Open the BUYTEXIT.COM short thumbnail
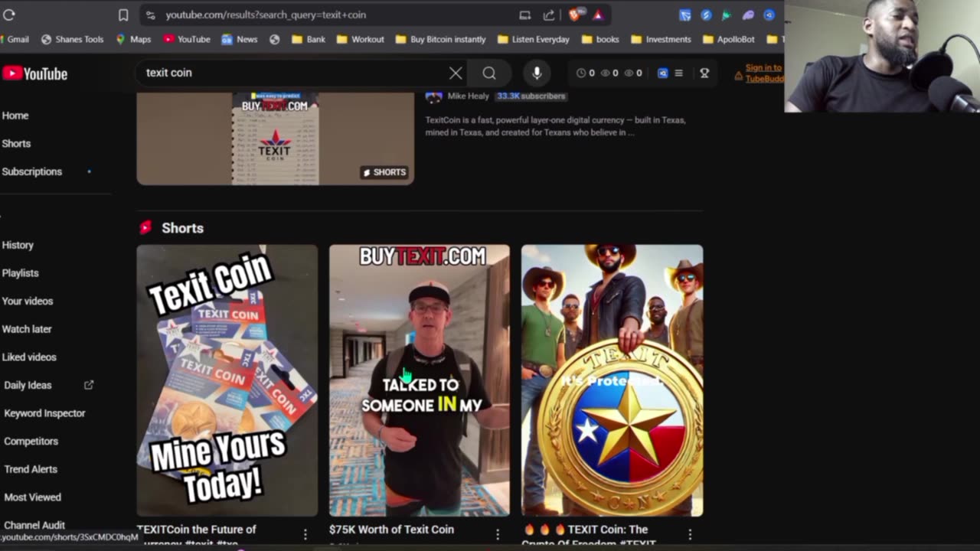Screen dimensions: 980x551 click(420, 380)
